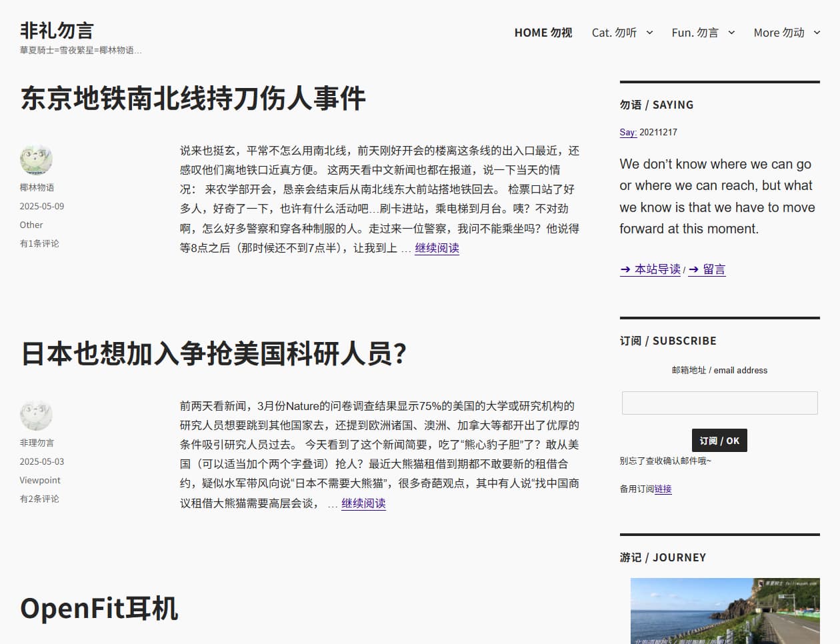The width and height of the screenshot is (840, 644).
Task: Open the Say: link in the sidebar
Action: click(x=627, y=132)
